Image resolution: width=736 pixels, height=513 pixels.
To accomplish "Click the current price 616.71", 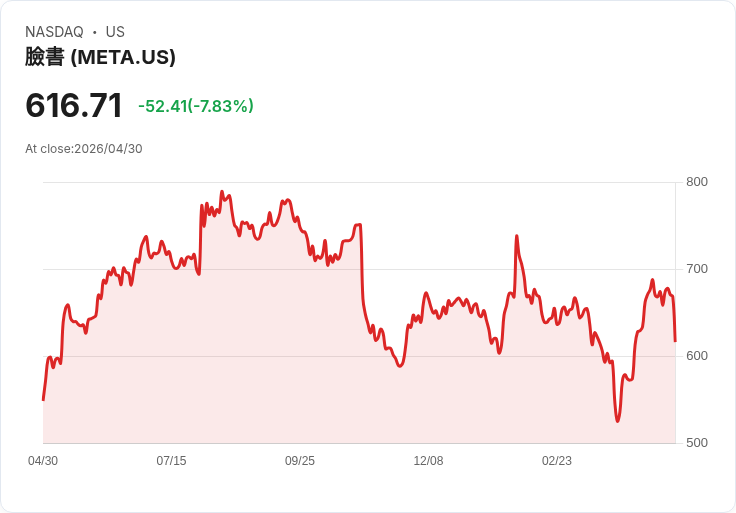I will (x=74, y=105).
